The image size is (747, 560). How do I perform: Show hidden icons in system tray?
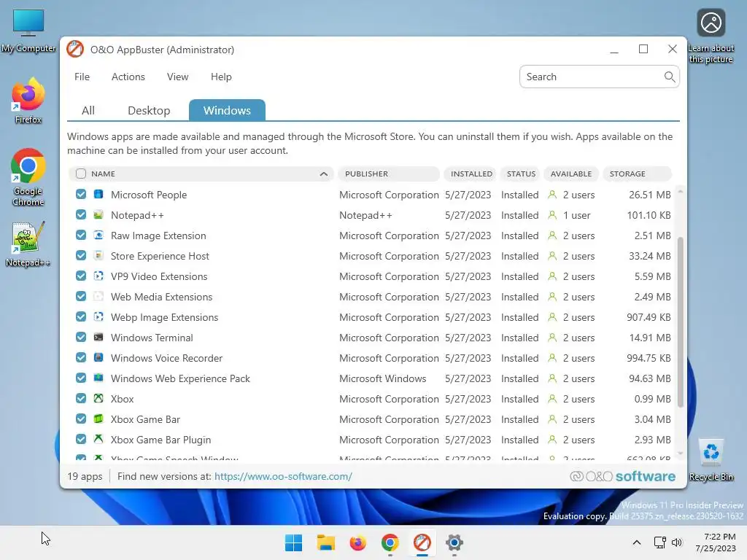click(x=636, y=542)
